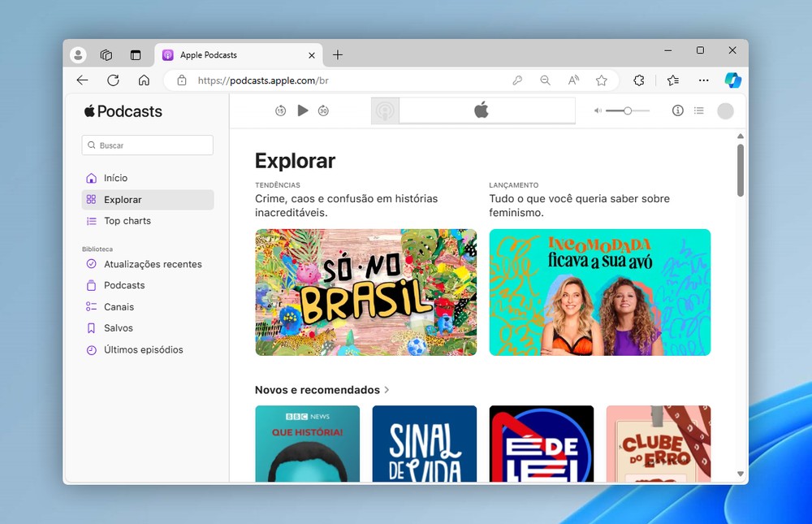Open Settings and more menu
This screenshot has width=812, height=524.
[703, 80]
